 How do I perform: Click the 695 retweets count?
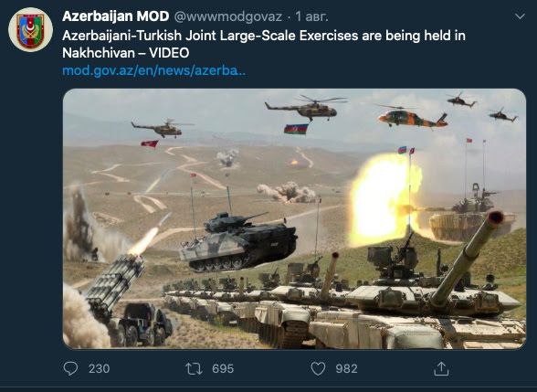click(223, 369)
